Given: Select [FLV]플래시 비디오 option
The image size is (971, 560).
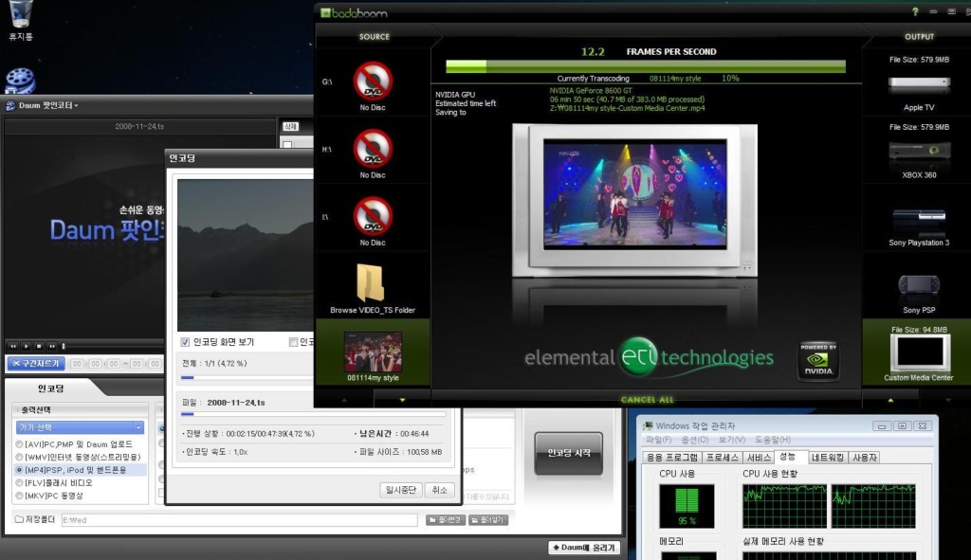Looking at the screenshot, I should (x=54, y=482).
